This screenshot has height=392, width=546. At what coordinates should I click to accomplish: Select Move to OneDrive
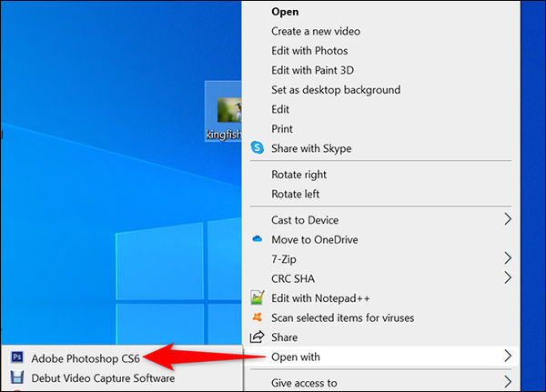click(381, 239)
